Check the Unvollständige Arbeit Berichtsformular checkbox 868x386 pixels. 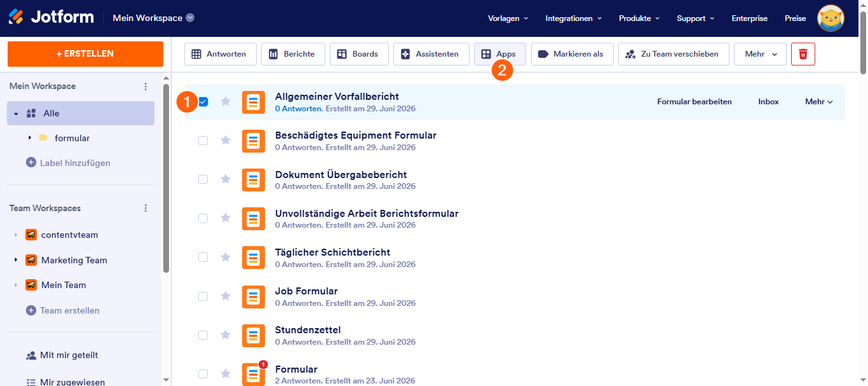pyautogui.click(x=203, y=218)
